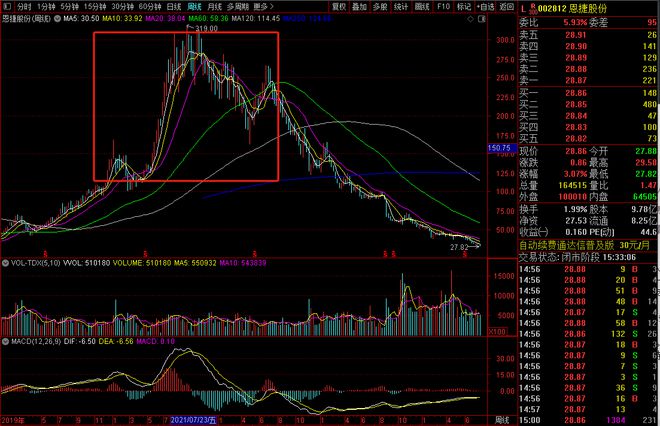Screen dimensions: 660x426
Task: Click the MA10: 33.92 indicator label
Action: pyautogui.click(x=122, y=19)
